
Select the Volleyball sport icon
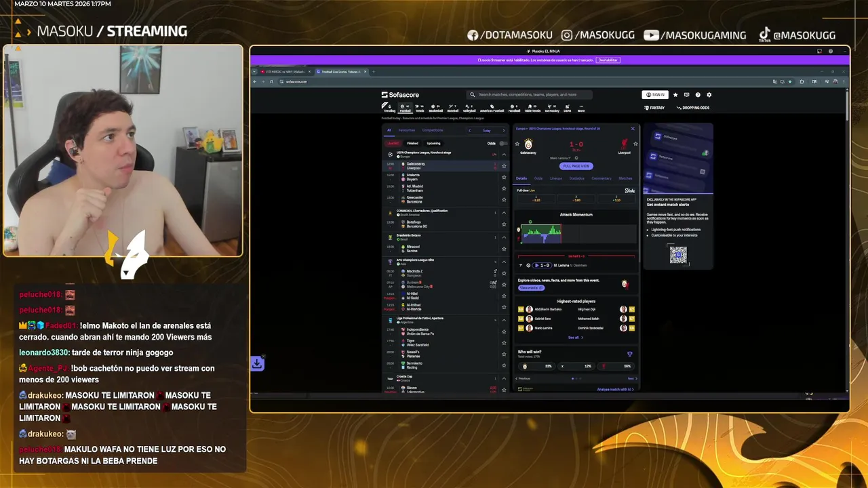[x=469, y=107]
